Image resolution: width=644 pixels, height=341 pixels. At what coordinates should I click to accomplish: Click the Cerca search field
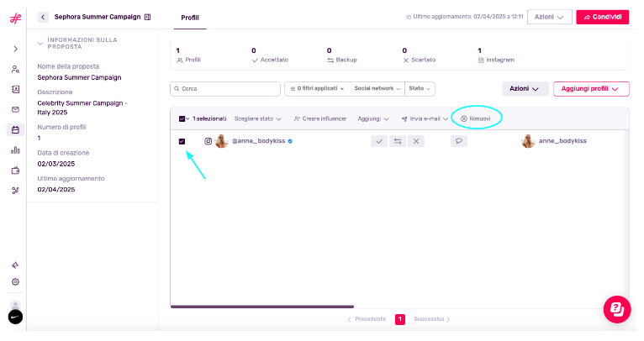coord(225,88)
